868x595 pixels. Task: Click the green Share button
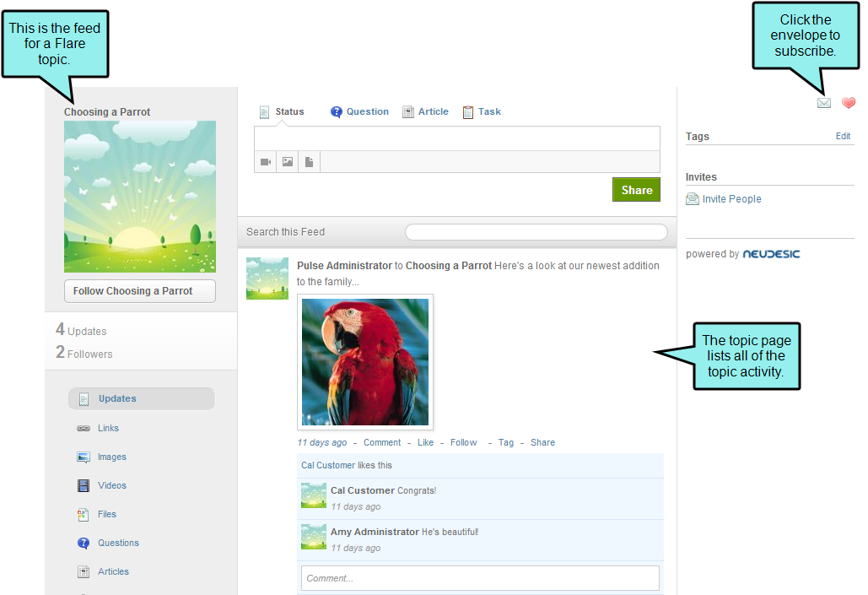636,189
